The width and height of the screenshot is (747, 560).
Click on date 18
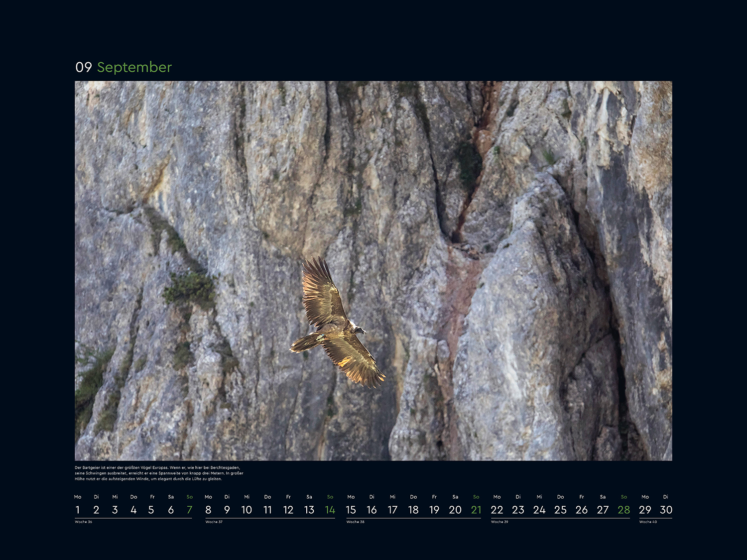tap(413, 510)
